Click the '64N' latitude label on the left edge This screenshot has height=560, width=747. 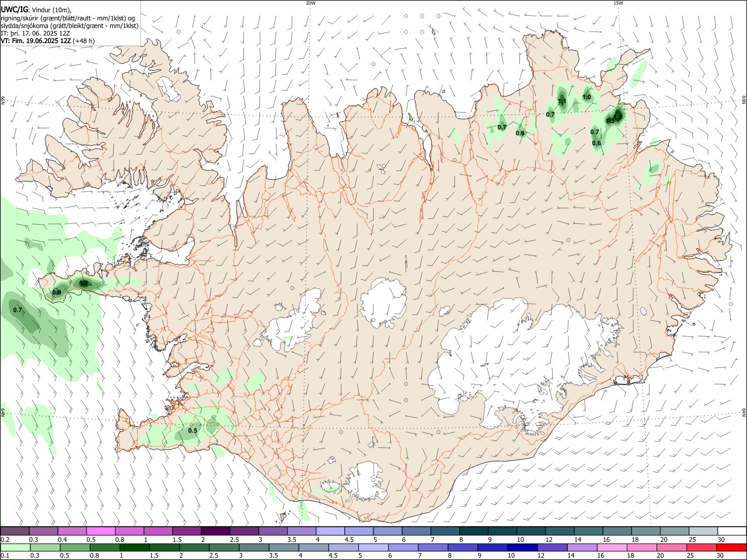[3, 412]
